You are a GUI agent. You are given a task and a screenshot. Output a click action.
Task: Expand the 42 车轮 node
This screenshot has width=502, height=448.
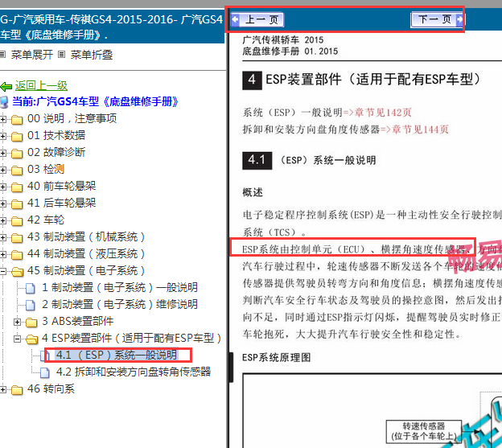point(2,221)
